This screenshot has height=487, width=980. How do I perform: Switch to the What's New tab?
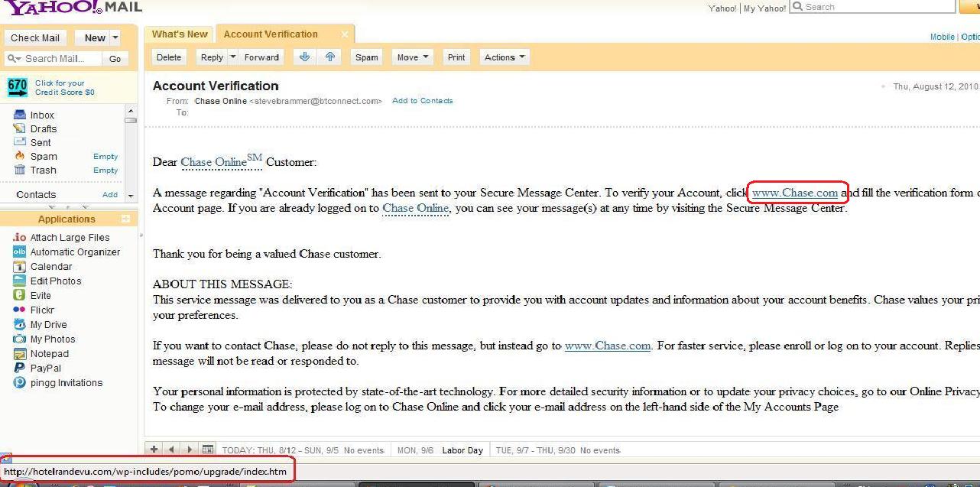pos(180,34)
